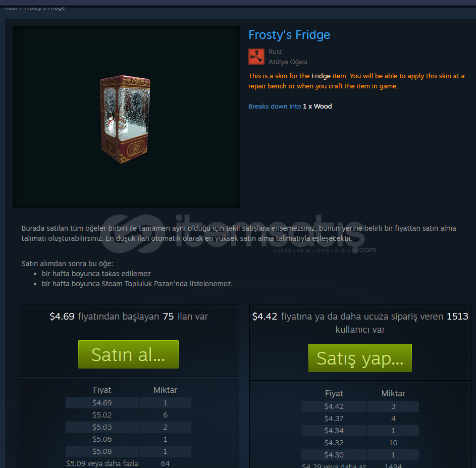Select the $4.32 buy order row
The height and width of the screenshot is (468, 476).
tap(360, 443)
